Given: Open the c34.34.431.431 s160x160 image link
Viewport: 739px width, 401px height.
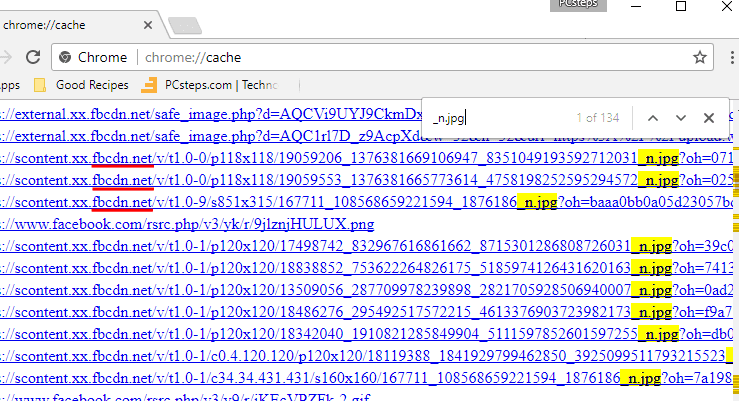Looking at the screenshot, I should (x=367, y=378).
